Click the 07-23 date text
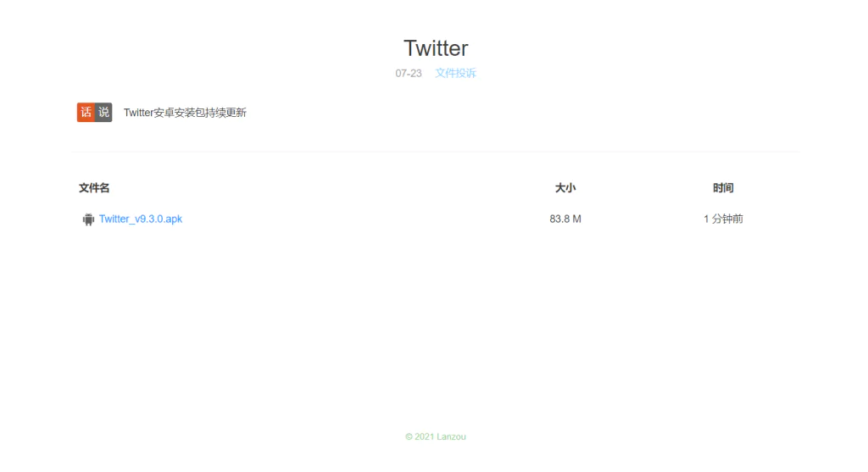 click(x=409, y=73)
